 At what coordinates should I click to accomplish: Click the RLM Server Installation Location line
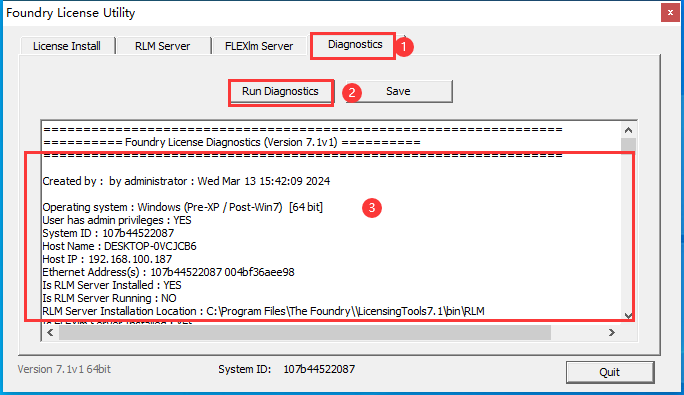[263, 311]
